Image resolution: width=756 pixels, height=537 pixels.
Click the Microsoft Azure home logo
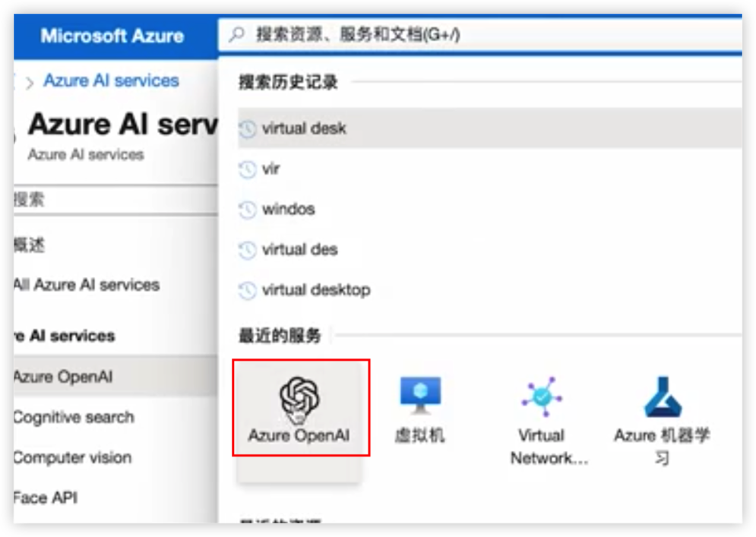tap(112, 36)
